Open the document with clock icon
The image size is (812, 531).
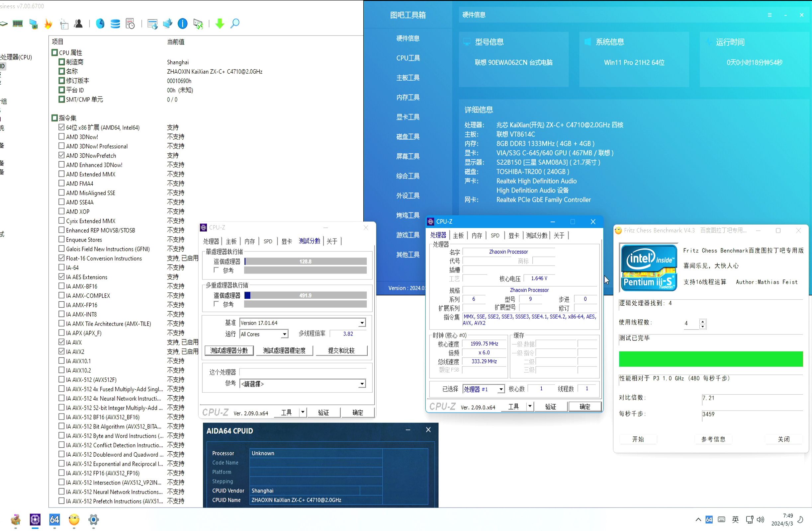(130, 24)
